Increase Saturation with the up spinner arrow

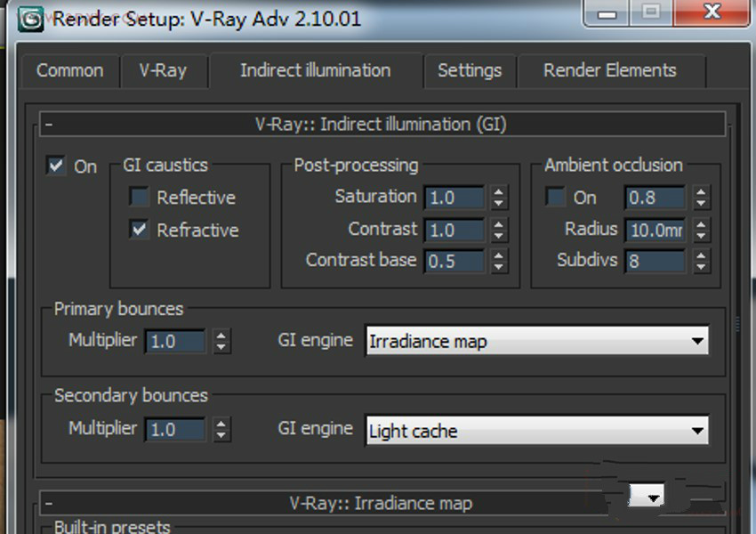click(x=499, y=192)
